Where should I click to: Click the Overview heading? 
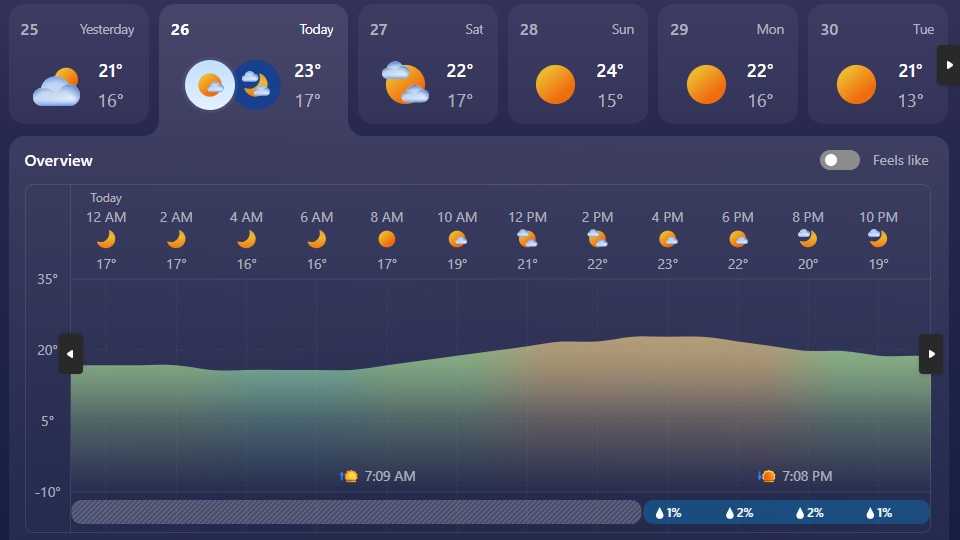pyautogui.click(x=59, y=161)
